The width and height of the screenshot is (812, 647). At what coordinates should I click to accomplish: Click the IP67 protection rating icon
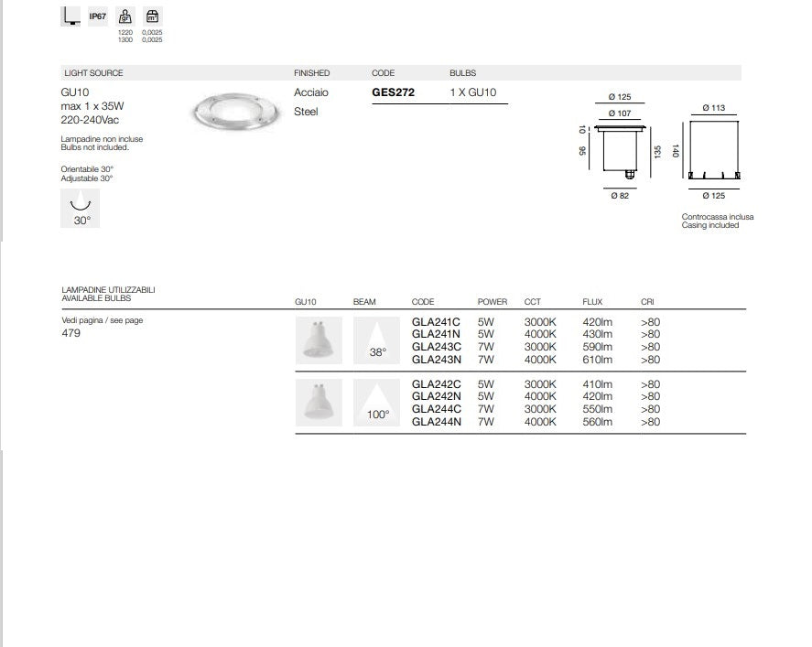click(x=98, y=16)
